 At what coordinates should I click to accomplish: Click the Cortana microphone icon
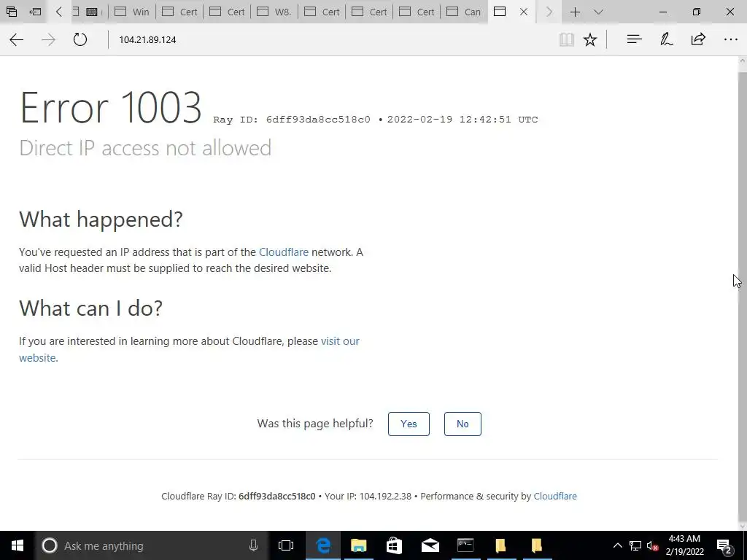253,545
